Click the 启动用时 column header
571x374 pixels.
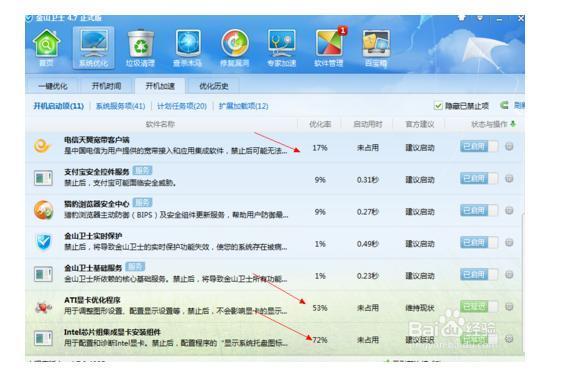368,124
